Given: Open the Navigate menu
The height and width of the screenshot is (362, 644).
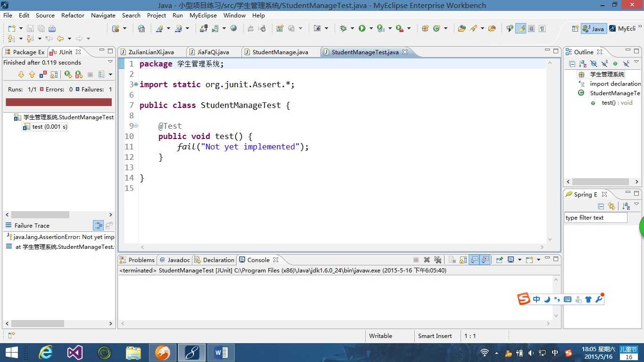Looking at the screenshot, I should 103,15.
